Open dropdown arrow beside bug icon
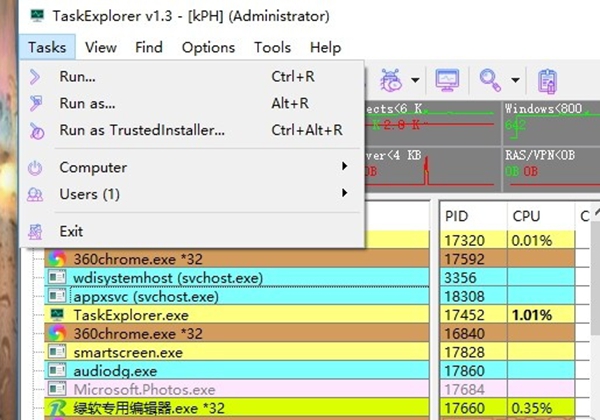The image size is (600, 420). coord(415,80)
